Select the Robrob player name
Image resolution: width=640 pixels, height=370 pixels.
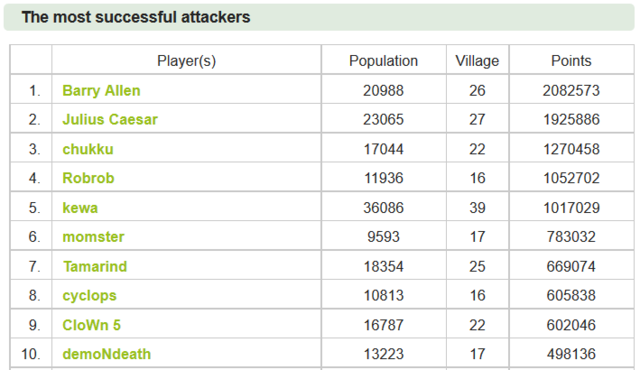coord(88,178)
